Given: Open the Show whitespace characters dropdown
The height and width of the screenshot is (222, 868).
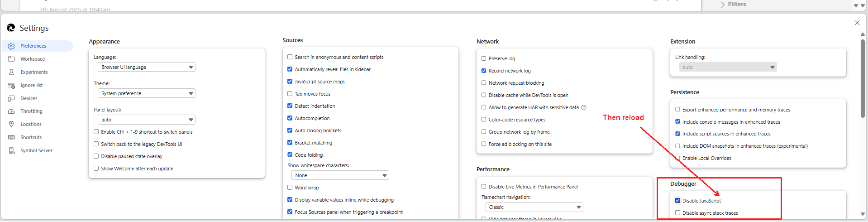Looking at the screenshot, I should 340,175.
